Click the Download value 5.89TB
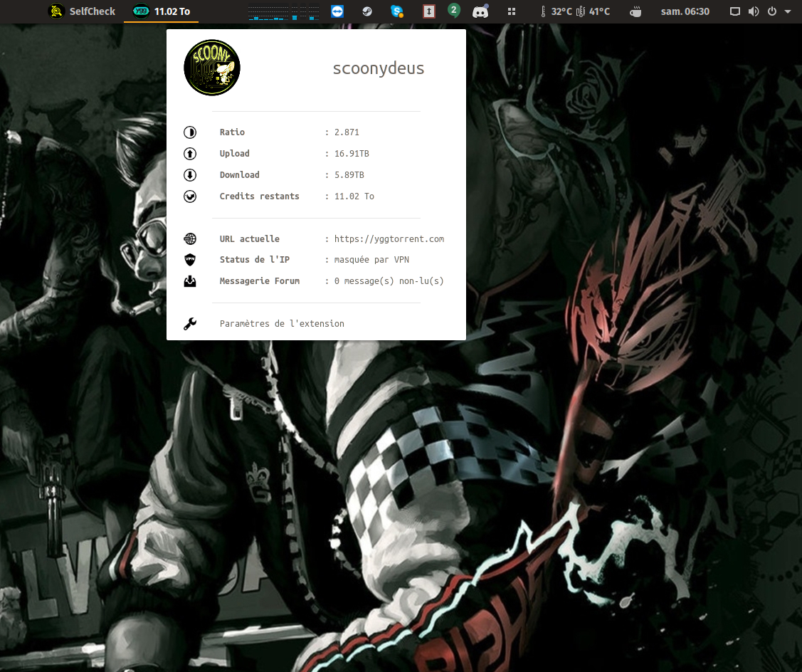 [349, 175]
